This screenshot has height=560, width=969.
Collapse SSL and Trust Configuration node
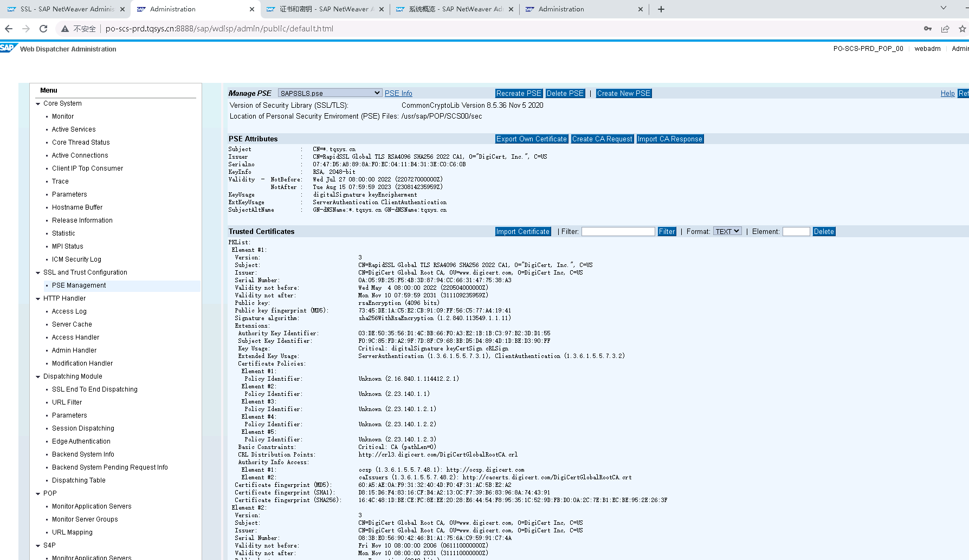click(x=38, y=273)
